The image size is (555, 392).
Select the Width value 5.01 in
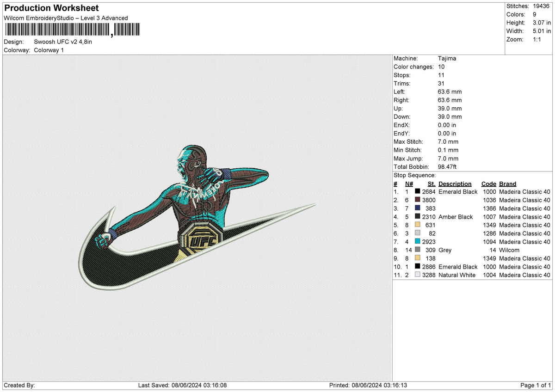(x=542, y=31)
